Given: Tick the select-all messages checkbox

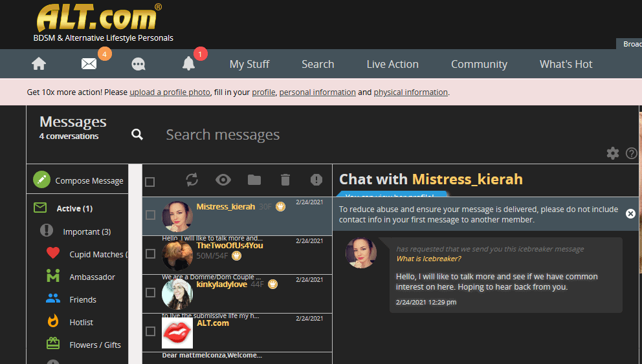Looking at the screenshot, I should pos(150,182).
